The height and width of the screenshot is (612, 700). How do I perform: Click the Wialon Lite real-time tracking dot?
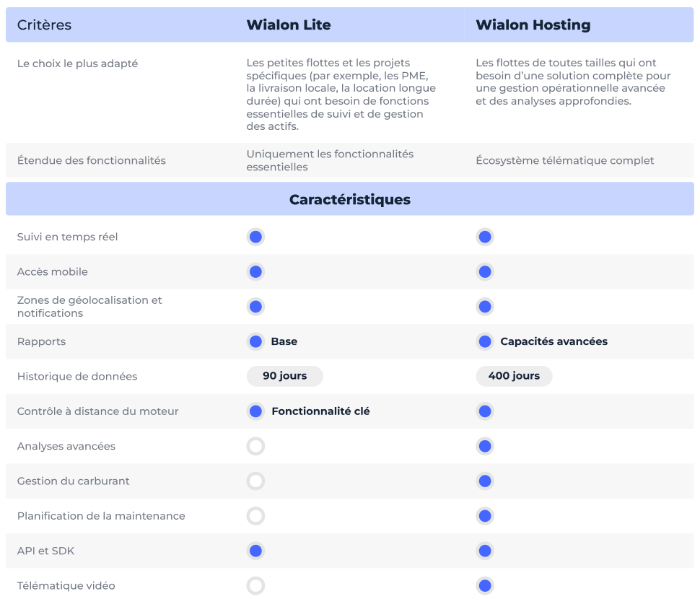[x=255, y=237]
